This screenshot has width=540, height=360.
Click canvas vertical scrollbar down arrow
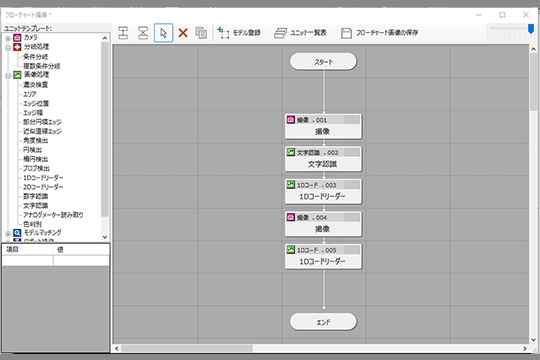pyautogui.click(x=533, y=340)
